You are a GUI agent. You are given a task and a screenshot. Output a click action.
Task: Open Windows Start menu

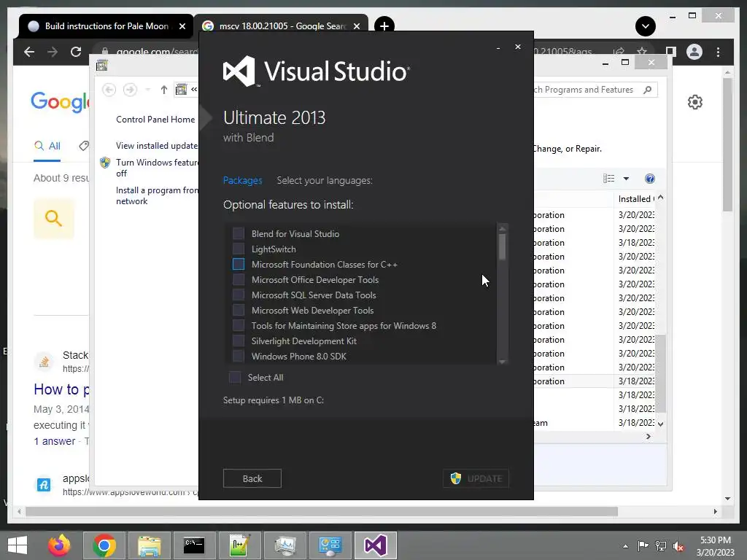(18, 545)
